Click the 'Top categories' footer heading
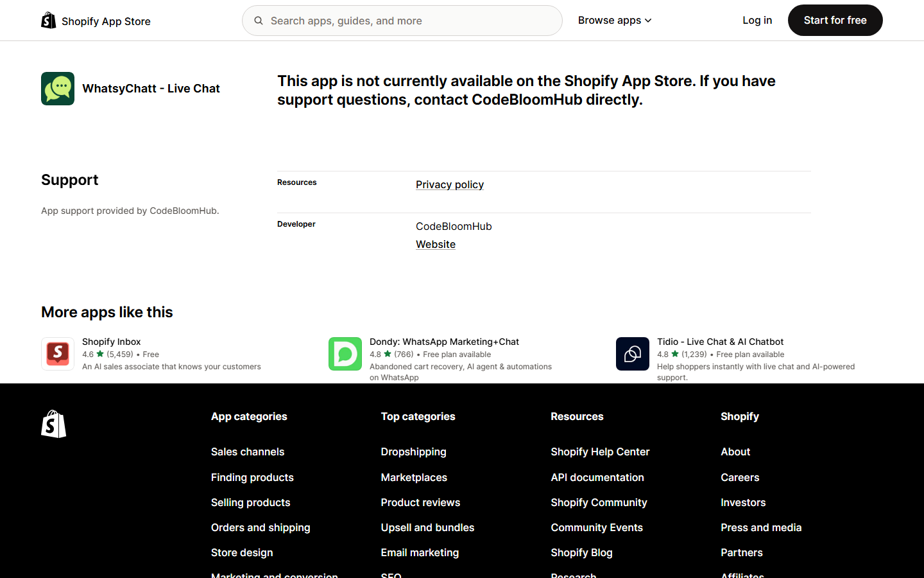The width and height of the screenshot is (924, 578). pos(418,416)
